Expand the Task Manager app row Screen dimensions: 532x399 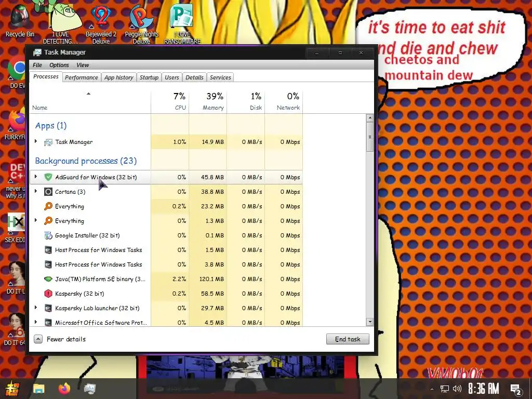coord(36,141)
